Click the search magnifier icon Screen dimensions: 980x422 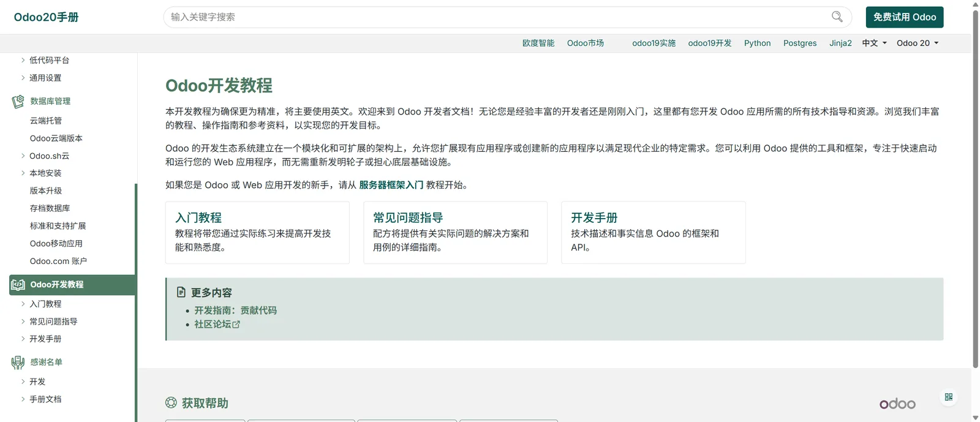click(x=837, y=17)
